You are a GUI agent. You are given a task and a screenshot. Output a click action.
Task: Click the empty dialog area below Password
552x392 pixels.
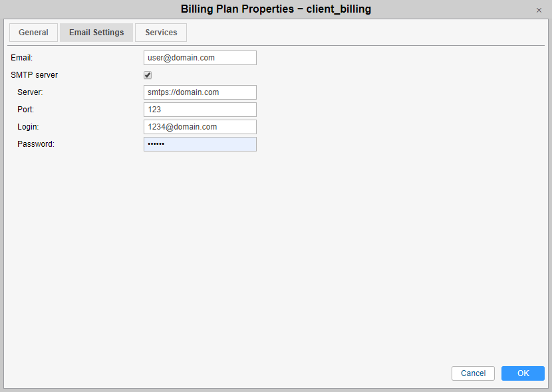coord(275,256)
